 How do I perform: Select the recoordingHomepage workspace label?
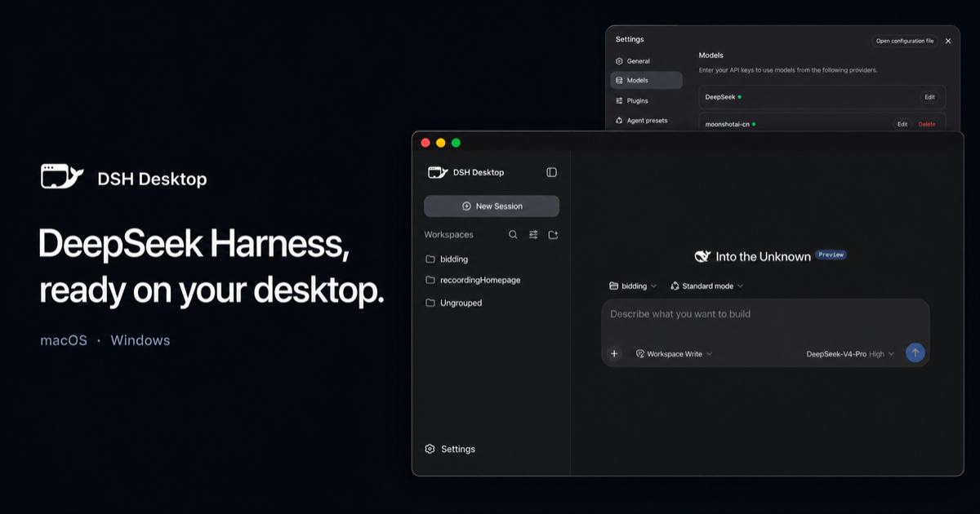pos(480,280)
